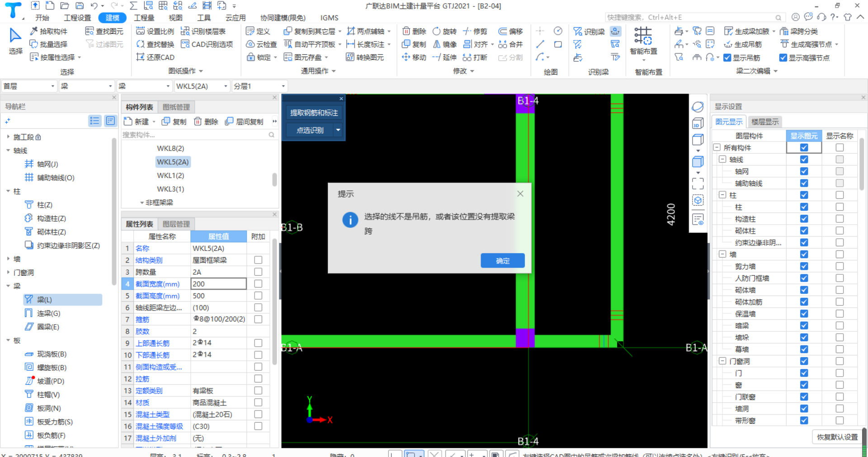Viewport: 868px width, 457px height.
Task: Select the 批量选择 batch select tool
Action: tap(48, 44)
